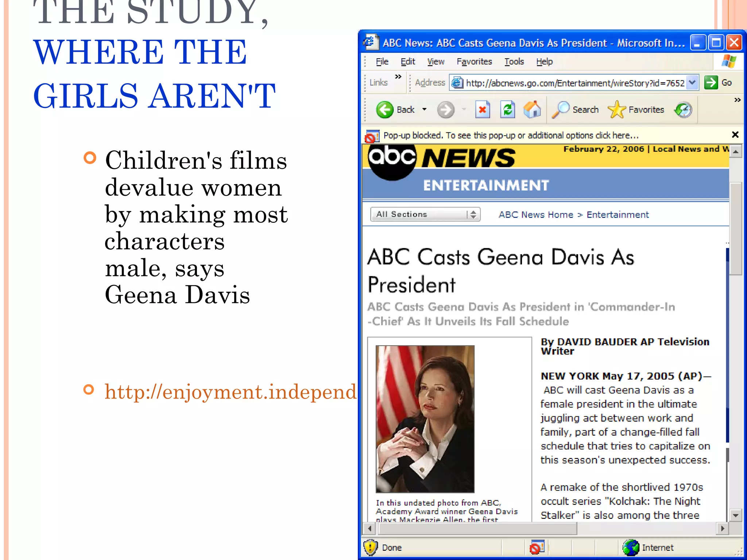Open the View menu

436,62
